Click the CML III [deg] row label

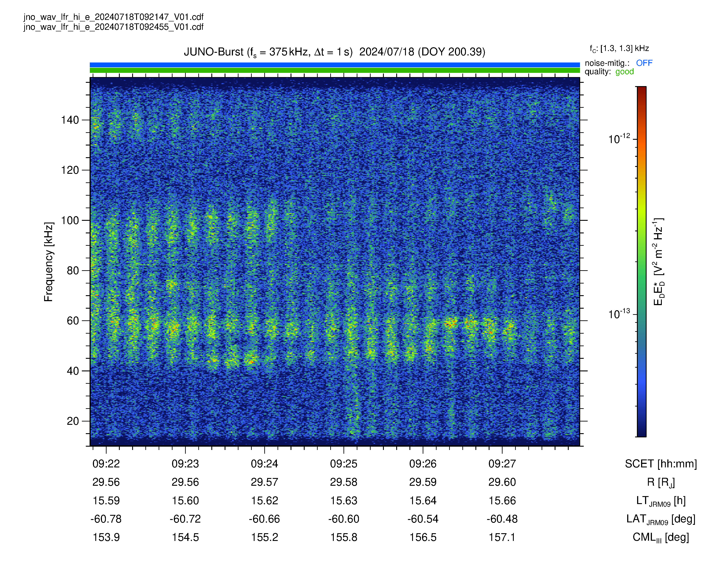(x=661, y=538)
